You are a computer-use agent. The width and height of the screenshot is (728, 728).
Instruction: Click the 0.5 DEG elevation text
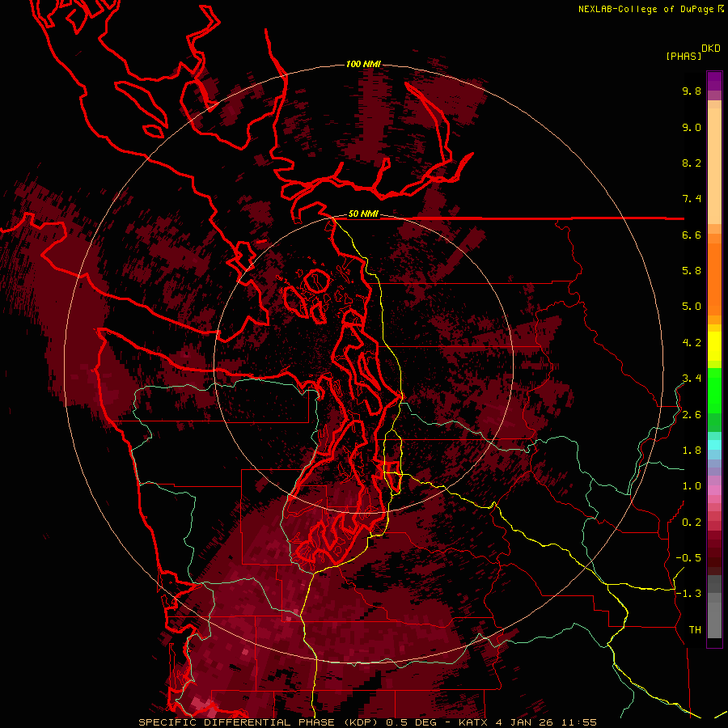412,722
